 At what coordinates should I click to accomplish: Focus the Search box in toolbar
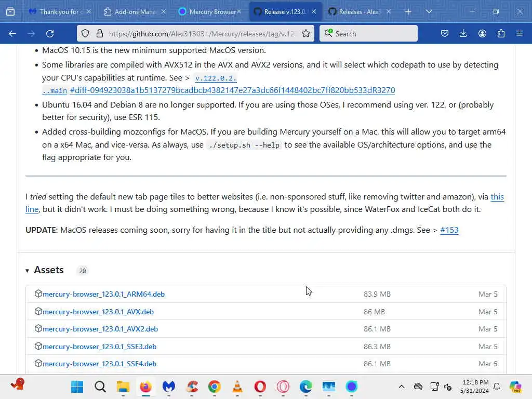368,34
